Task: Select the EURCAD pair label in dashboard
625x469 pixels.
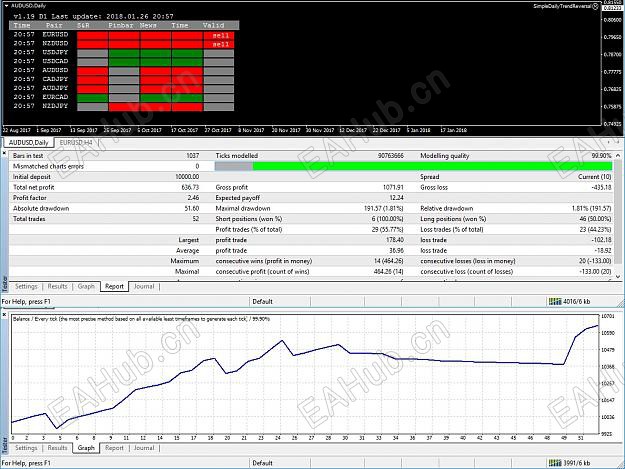Action: [x=55, y=97]
